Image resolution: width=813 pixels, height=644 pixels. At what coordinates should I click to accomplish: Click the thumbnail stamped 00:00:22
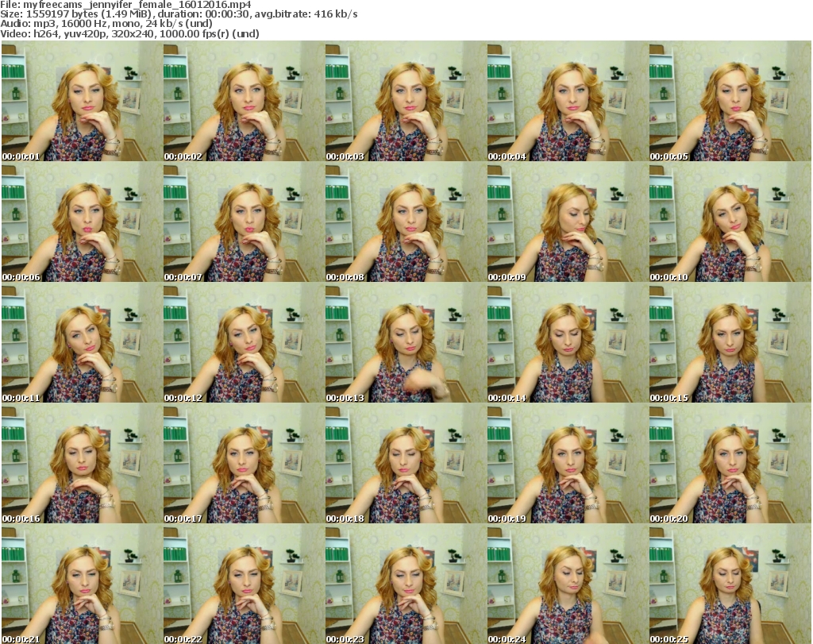pyautogui.click(x=244, y=584)
